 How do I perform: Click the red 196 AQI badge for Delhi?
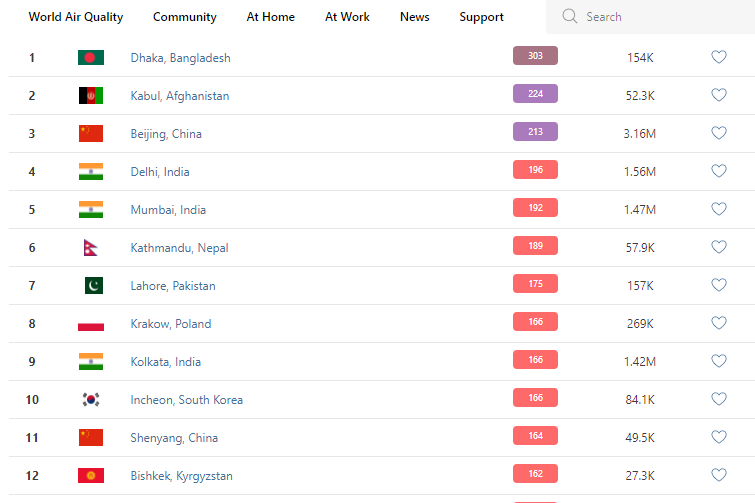click(x=535, y=170)
